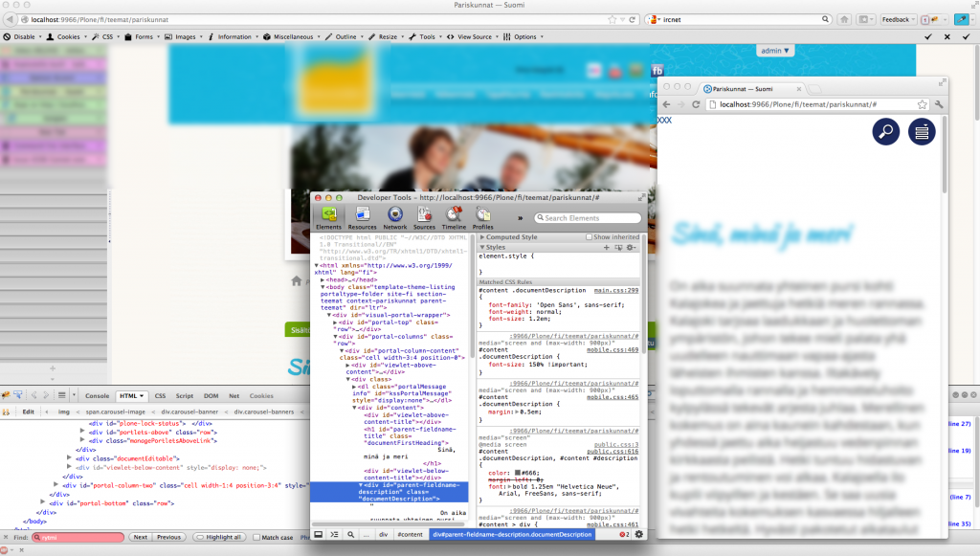Click the #666 color swatch

tap(518, 473)
